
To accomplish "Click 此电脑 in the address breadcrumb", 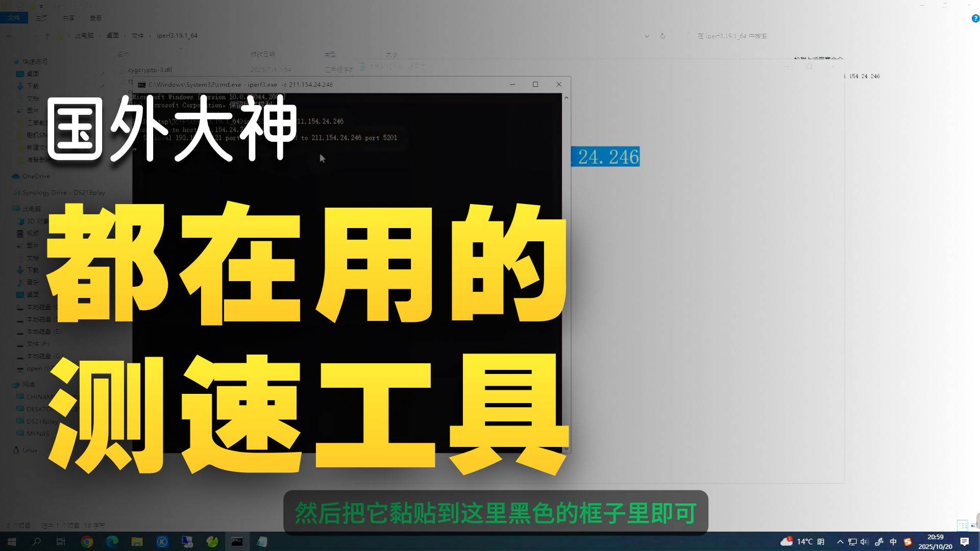I will (84, 36).
